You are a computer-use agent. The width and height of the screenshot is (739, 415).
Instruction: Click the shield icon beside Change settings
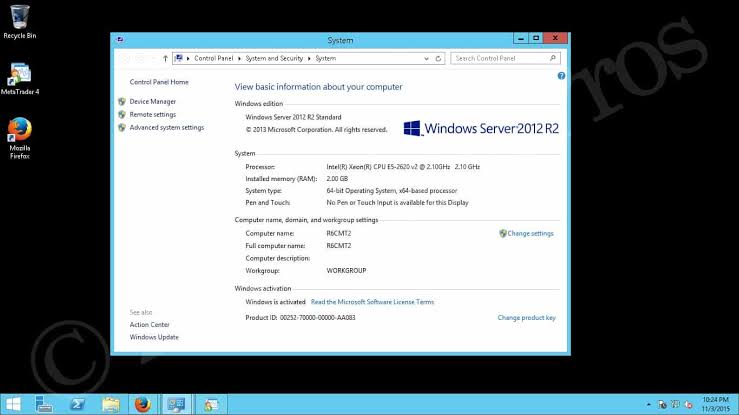502,233
